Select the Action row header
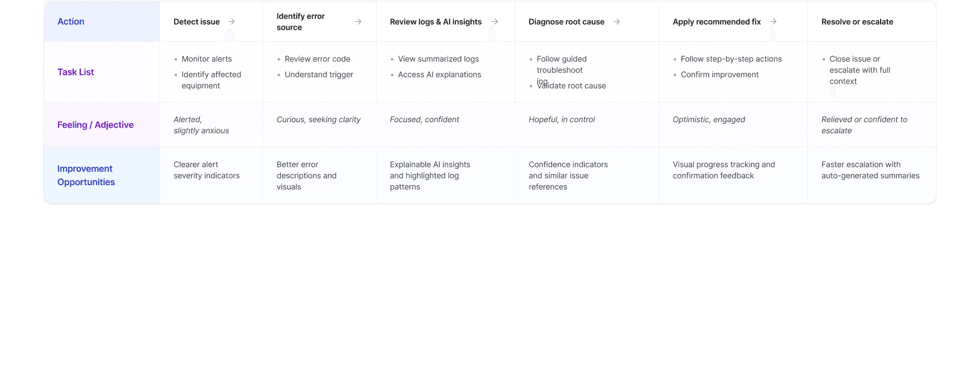 [x=71, y=22]
